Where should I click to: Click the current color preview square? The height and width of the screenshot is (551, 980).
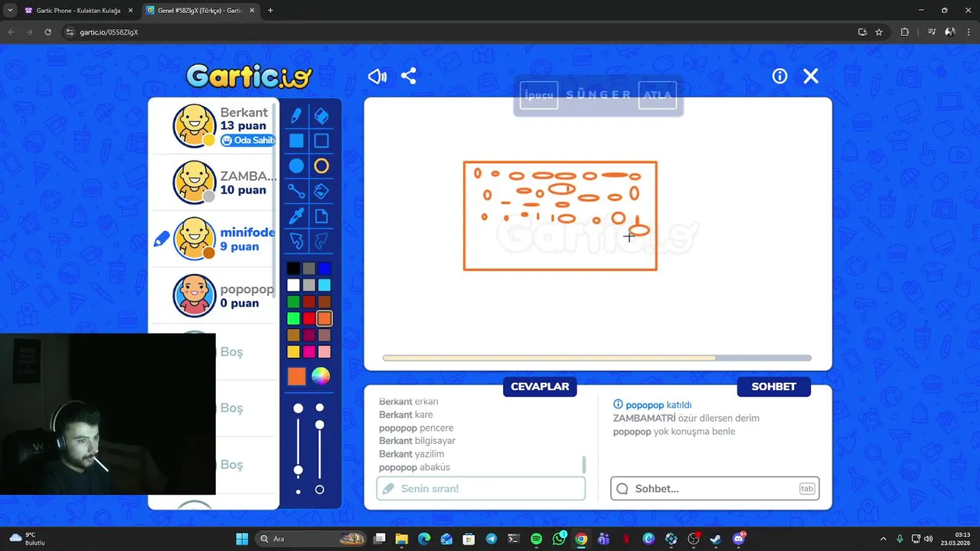297,376
